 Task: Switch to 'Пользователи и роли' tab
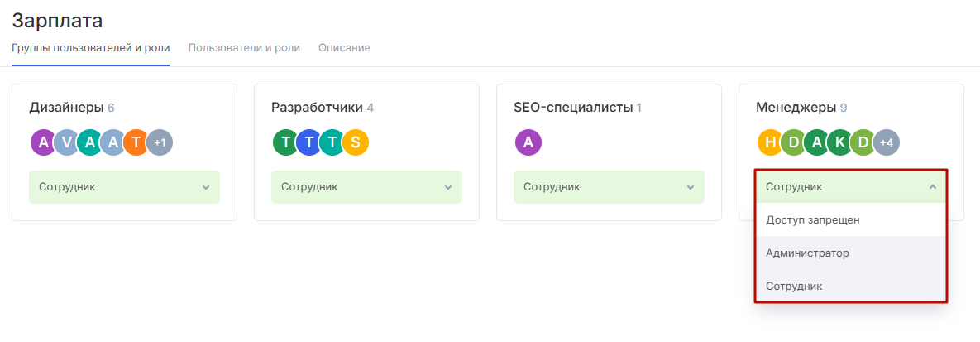tap(244, 48)
